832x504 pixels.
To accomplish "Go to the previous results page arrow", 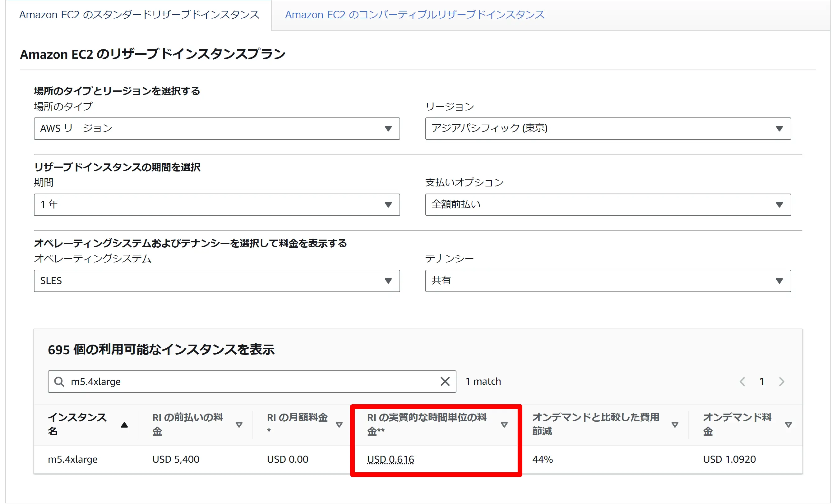I will click(x=742, y=382).
